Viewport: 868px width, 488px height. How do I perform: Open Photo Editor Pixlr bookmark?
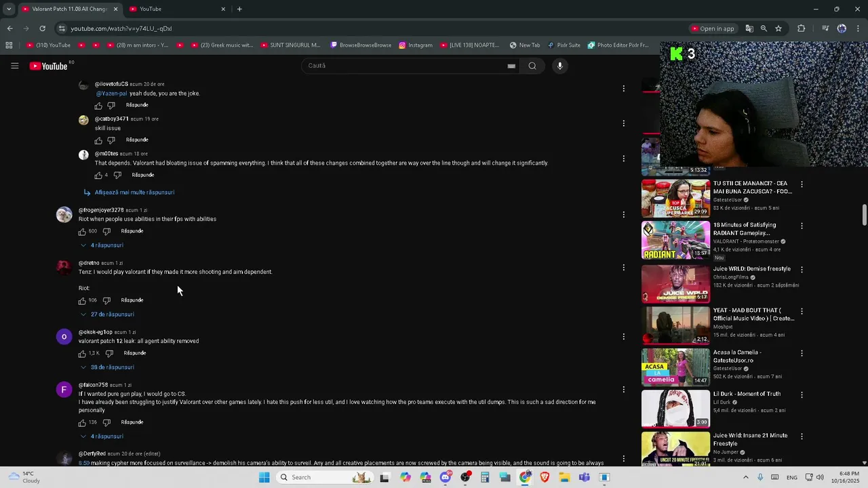point(618,45)
